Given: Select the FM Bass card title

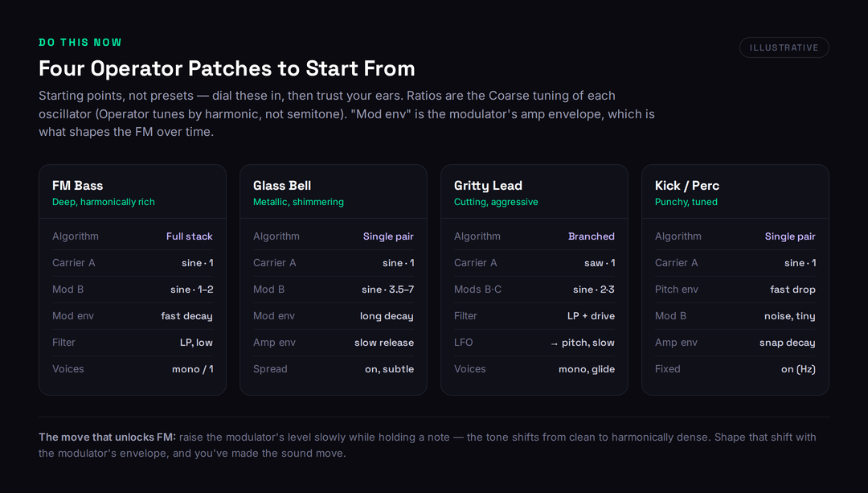Looking at the screenshot, I should (77, 186).
